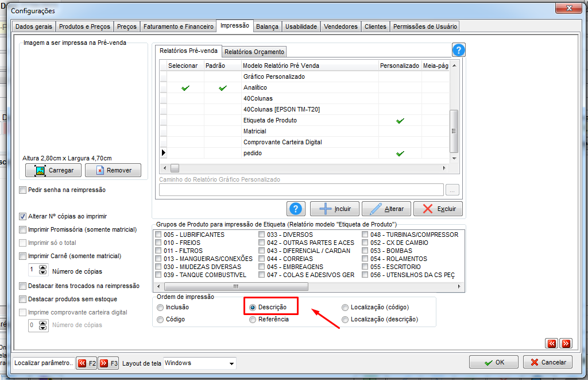Image resolution: width=588 pixels, height=380 pixels.
Task: Click the Personalizado check for the pedido row
Action: click(400, 153)
